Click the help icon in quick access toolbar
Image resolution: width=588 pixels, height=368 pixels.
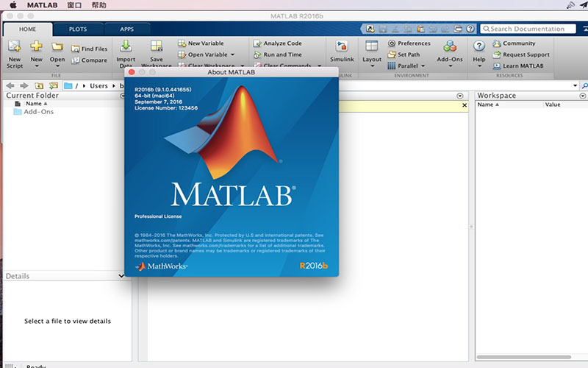point(470,29)
